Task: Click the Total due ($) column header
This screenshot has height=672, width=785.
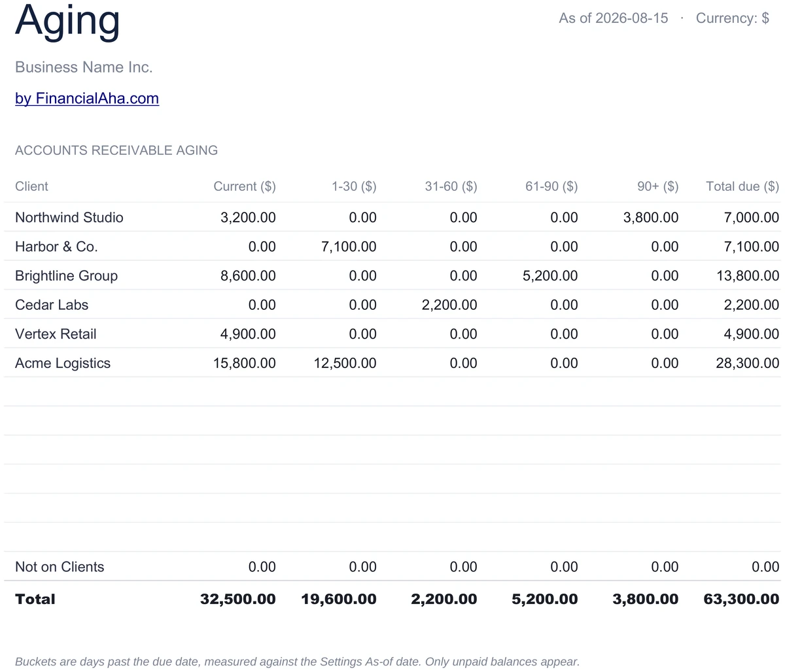Action: tap(742, 186)
